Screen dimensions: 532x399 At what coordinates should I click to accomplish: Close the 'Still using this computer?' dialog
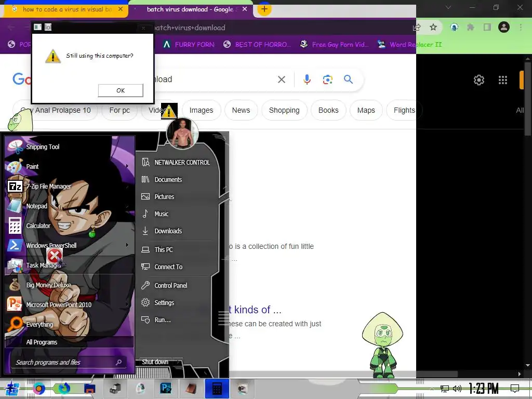coord(143,28)
